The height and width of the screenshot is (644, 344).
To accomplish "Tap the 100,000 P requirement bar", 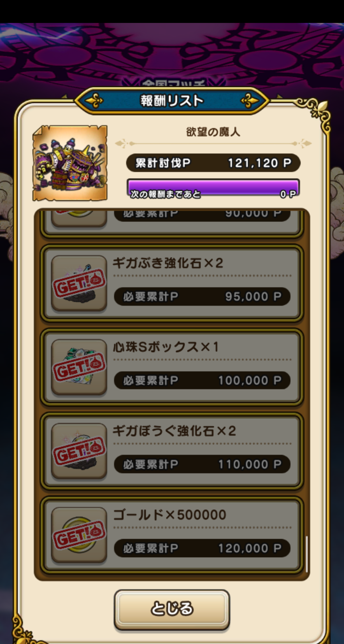I will pos(202,380).
